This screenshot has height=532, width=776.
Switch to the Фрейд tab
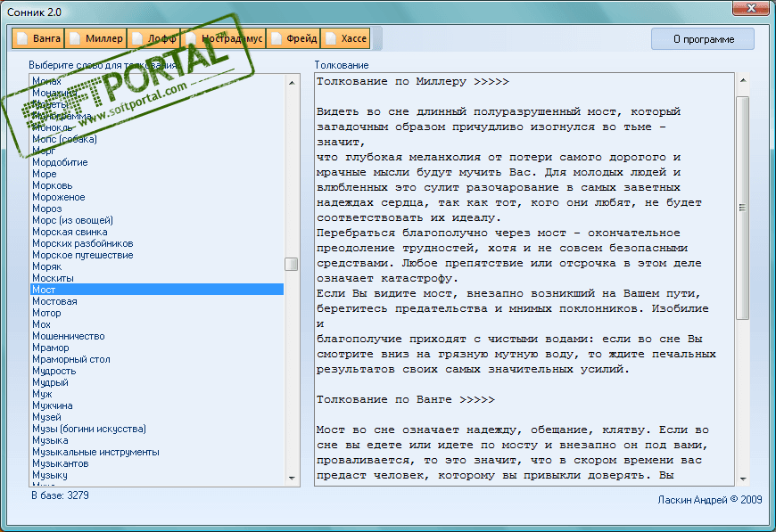(x=293, y=38)
